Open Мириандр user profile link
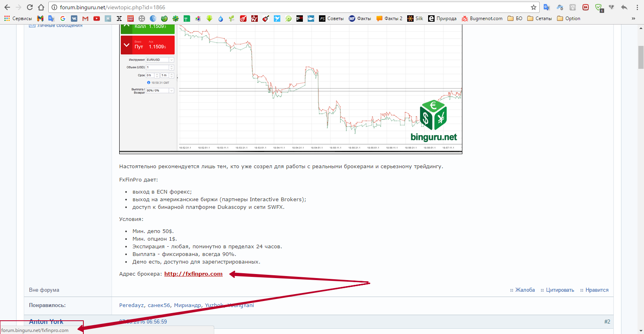644x334 pixels. pos(187,305)
